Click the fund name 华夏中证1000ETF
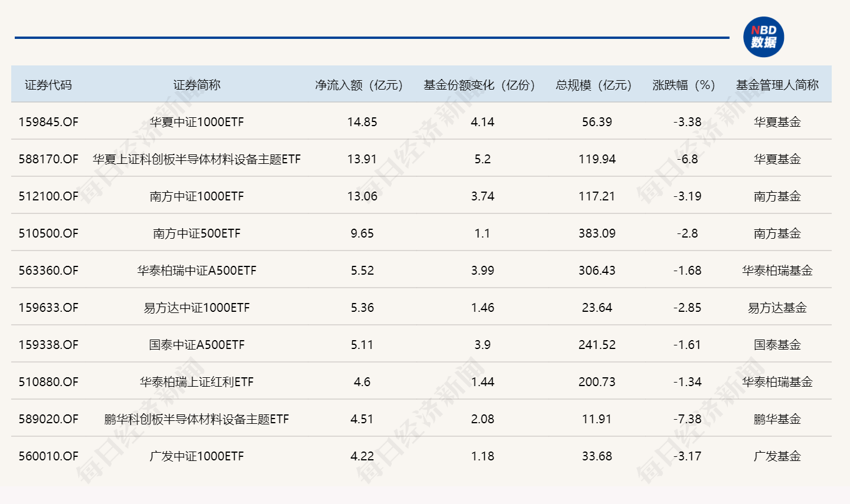 (196, 122)
